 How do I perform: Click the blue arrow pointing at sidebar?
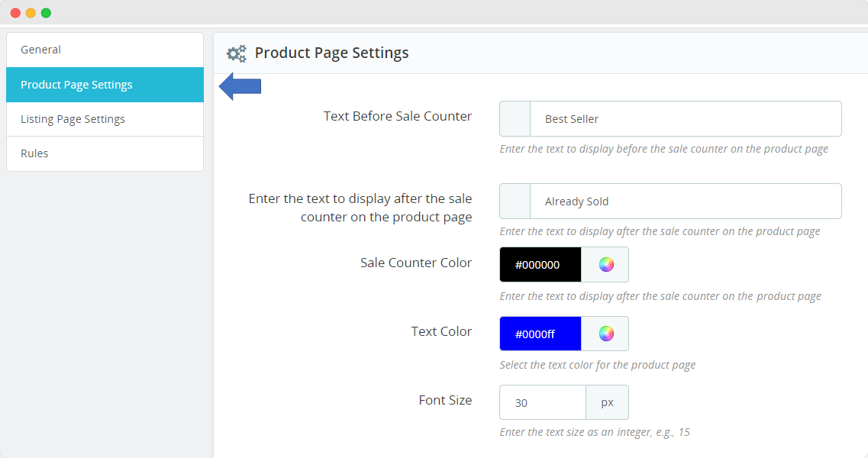click(x=240, y=86)
